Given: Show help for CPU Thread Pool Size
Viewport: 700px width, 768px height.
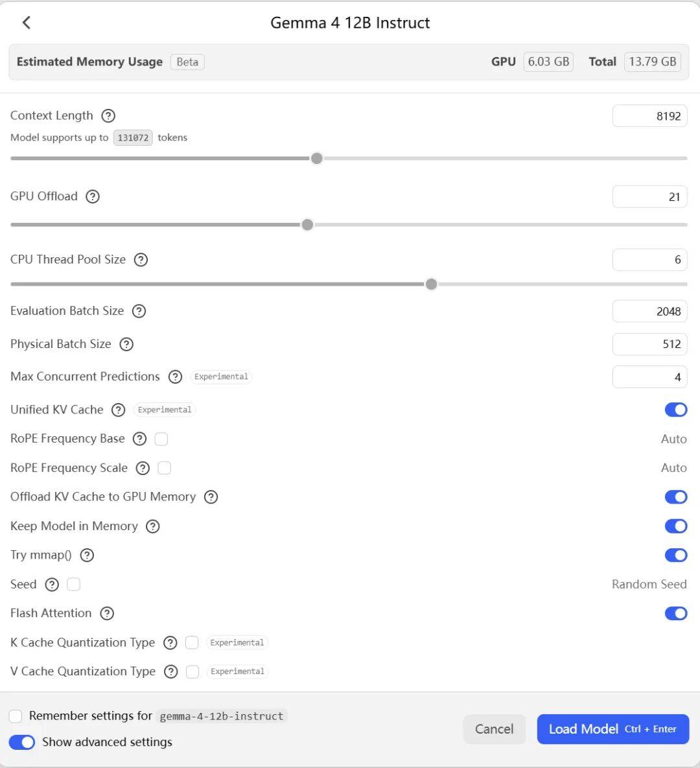Looking at the screenshot, I should 141,260.
